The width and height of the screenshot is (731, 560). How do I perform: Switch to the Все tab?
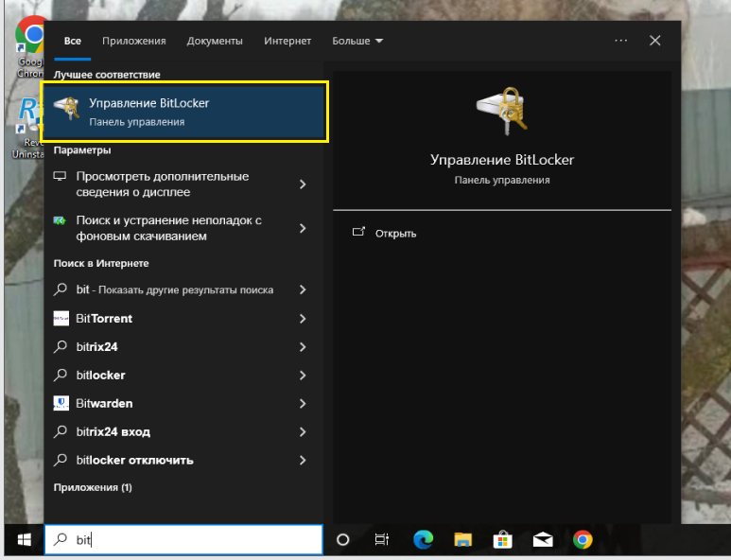tap(72, 41)
